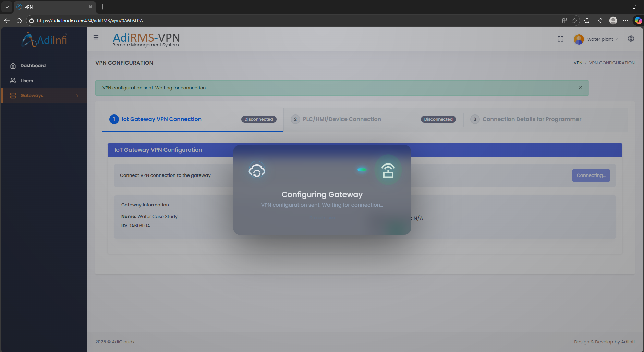Viewport: 644px width, 352px height.
Task: Switch to PLC/HMI/Device Connection tab
Action: click(342, 119)
